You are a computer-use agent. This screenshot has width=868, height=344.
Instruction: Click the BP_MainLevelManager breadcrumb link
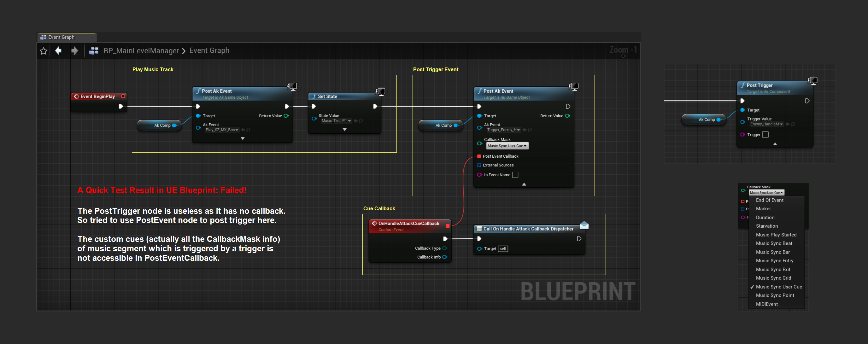(x=141, y=51)
